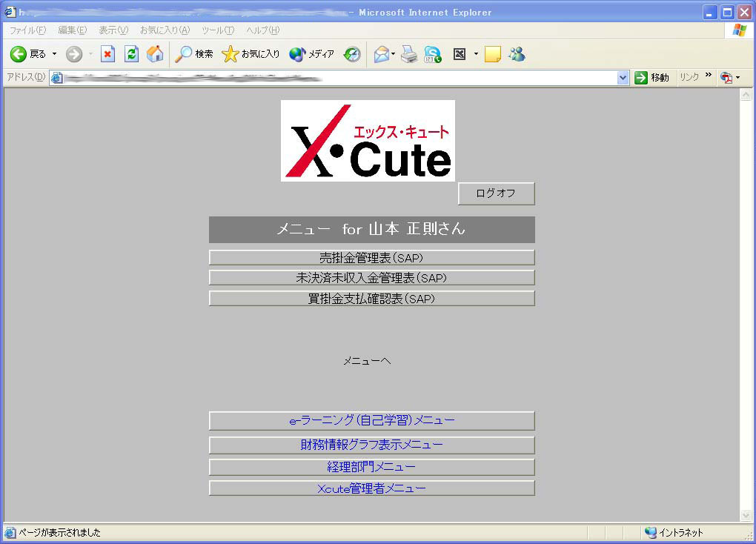Expand the Back button history dropdown
The image size is (756, 544).
click(55, 54)
